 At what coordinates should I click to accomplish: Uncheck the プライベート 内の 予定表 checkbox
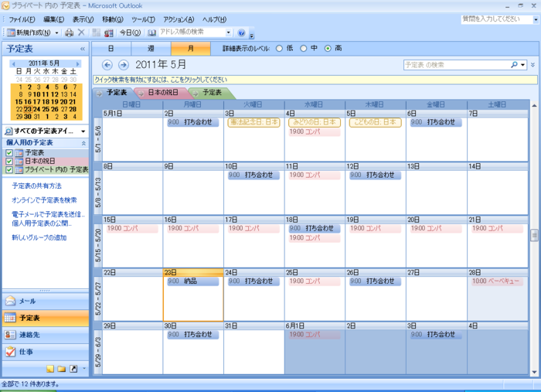pyautogui.click(x=9, y=170)
